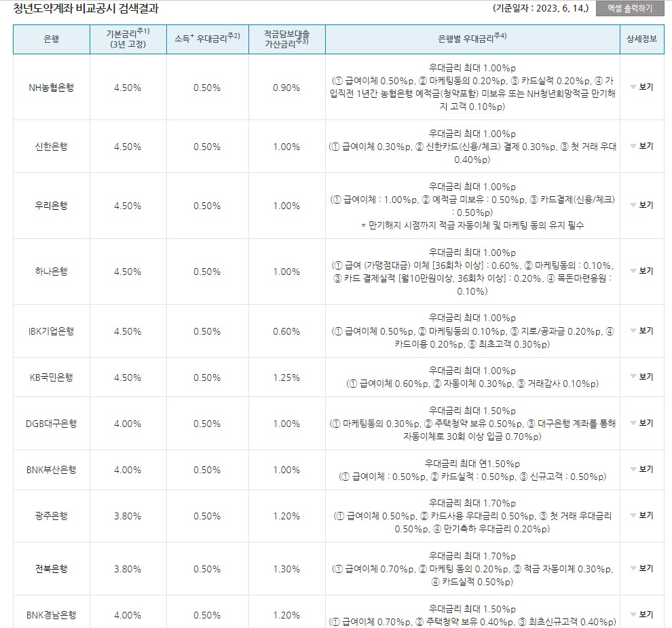
Task: Click the 신한은행 bank name cell
Action: [52, 147]
